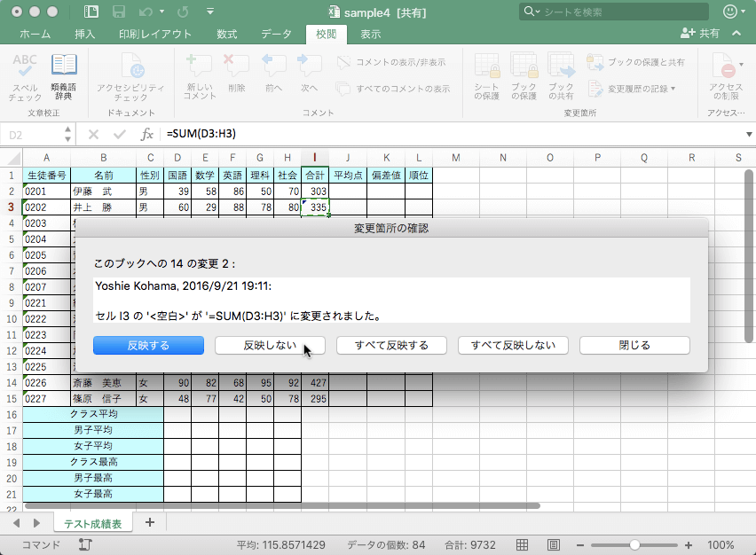Image resolution: width=756 pixels, height=555 pixels.
Task: Toggle Show All Comments (すべてのコメントの表示)
Action: [393, 89]
